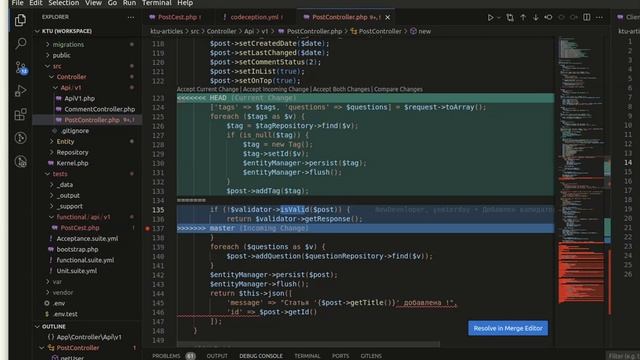Switch to the PostCest.php tab
Image resolution: width=640 pixels, height=360 pixels.
177,17
